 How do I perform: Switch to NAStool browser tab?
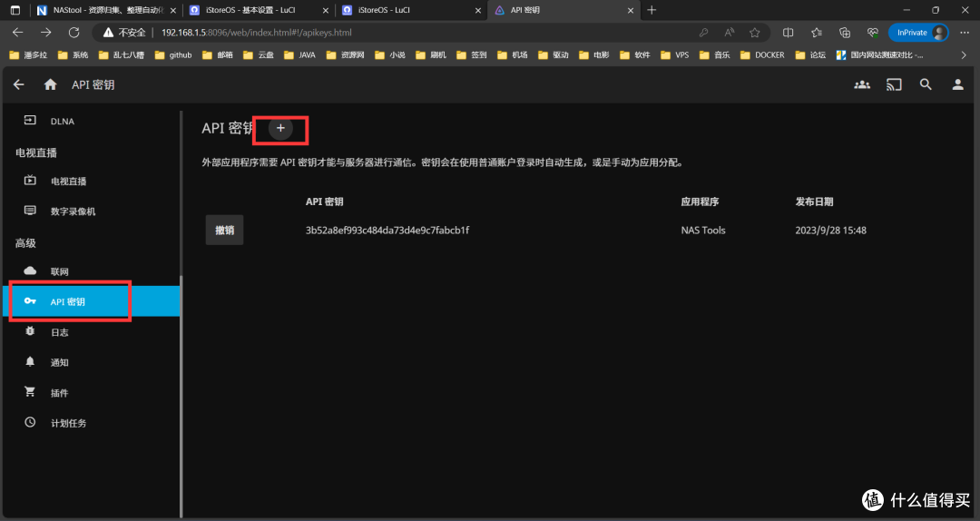tap(105, 10)
